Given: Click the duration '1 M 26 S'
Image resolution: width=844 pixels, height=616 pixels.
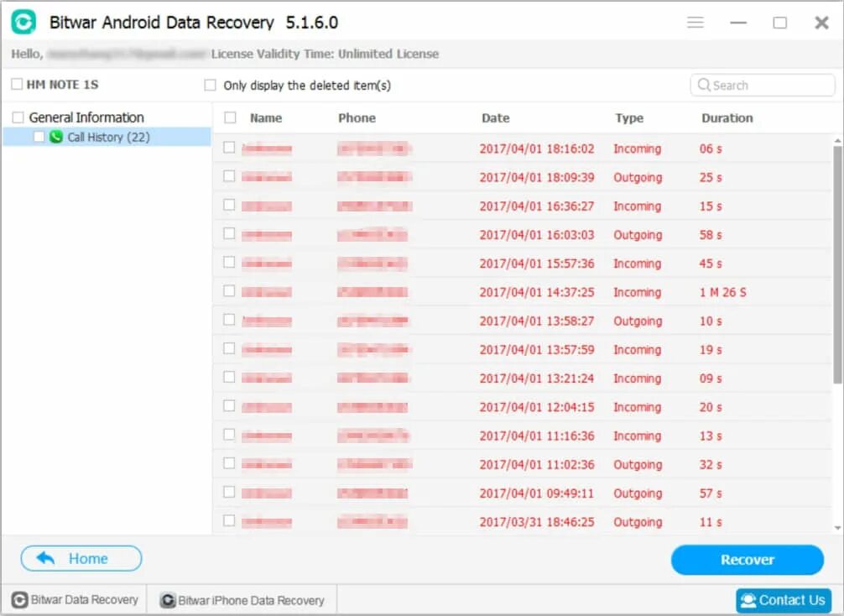Looking at the screenshot, I should tap(723, 292).
